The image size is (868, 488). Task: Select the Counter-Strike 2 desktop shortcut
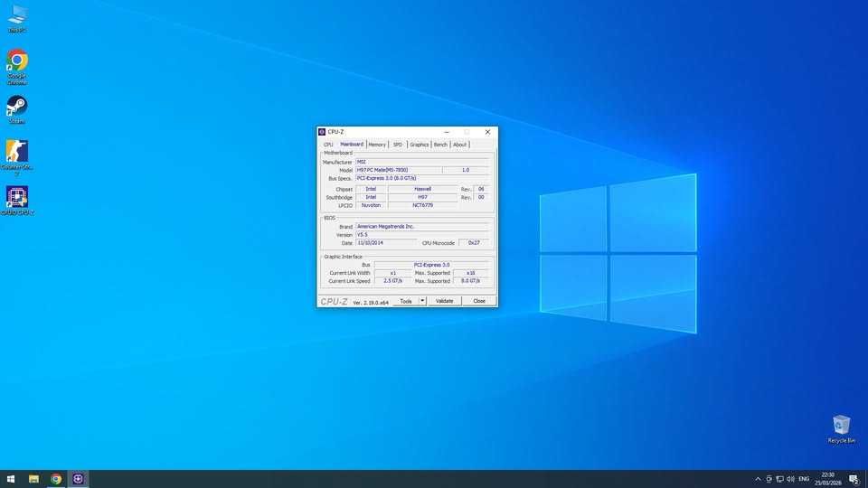pyautogui.click(x=17, y=158)
